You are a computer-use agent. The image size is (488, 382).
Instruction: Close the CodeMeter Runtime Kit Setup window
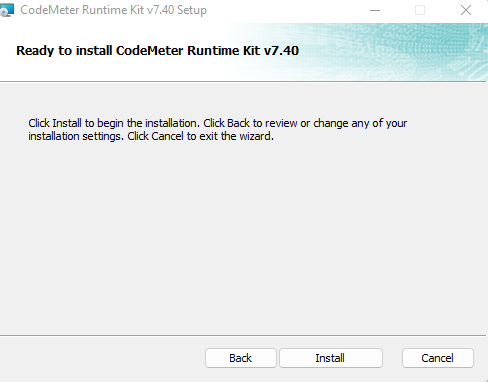pos(466,10)
